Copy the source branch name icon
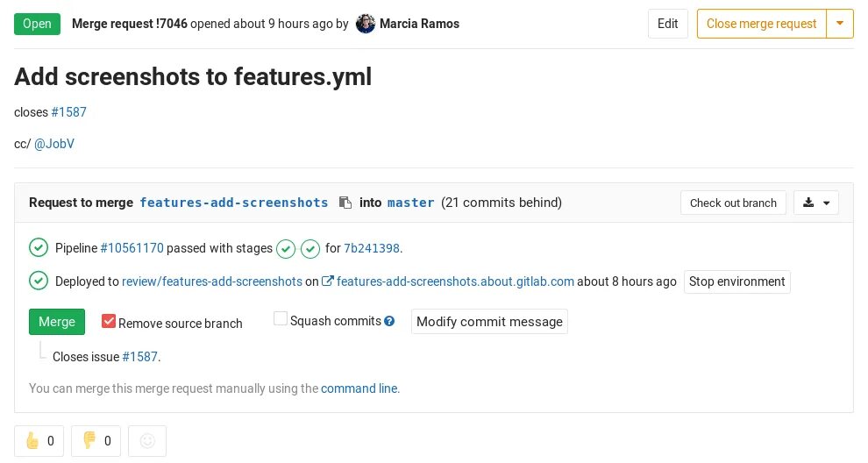868x463 pixels. (x=345, y=203)
